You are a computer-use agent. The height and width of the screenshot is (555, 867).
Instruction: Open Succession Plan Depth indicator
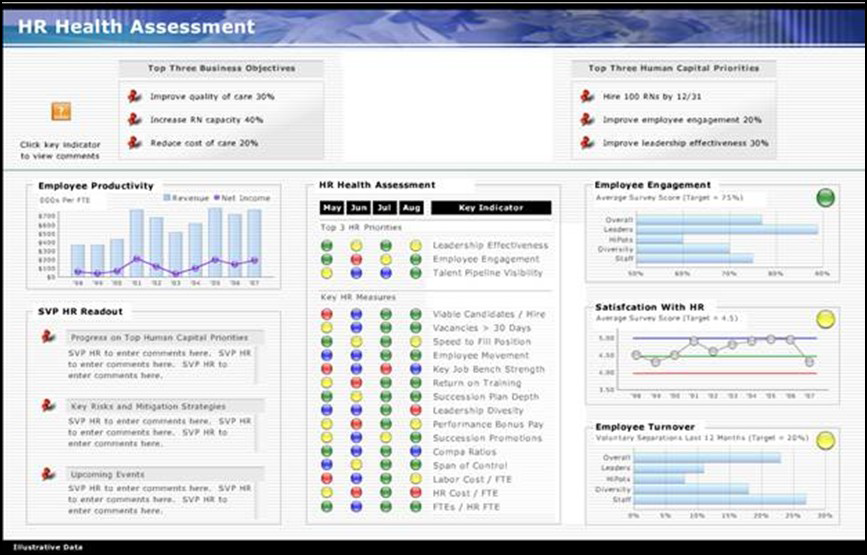pos(485,397)
